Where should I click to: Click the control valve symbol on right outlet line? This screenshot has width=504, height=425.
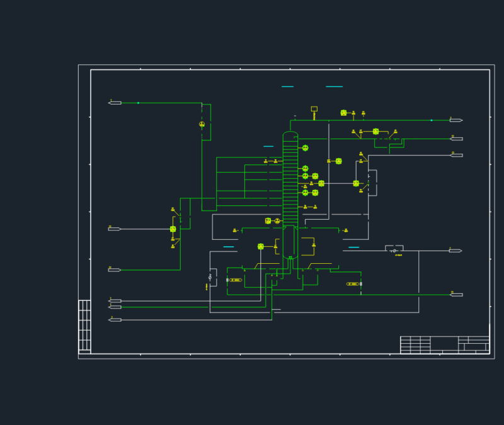[x=394, y=251]
